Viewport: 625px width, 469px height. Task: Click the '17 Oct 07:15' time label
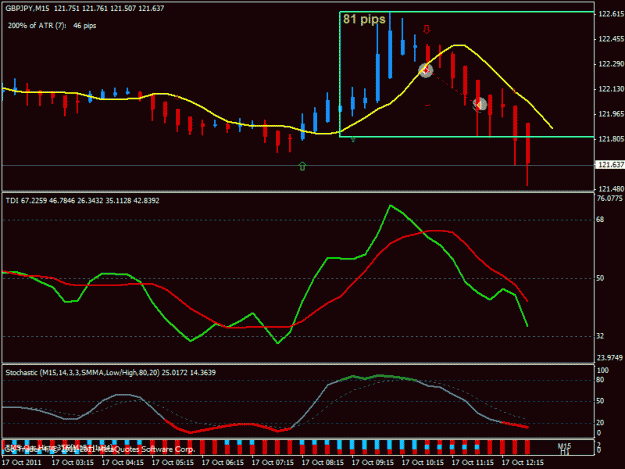tap(273, 463)
